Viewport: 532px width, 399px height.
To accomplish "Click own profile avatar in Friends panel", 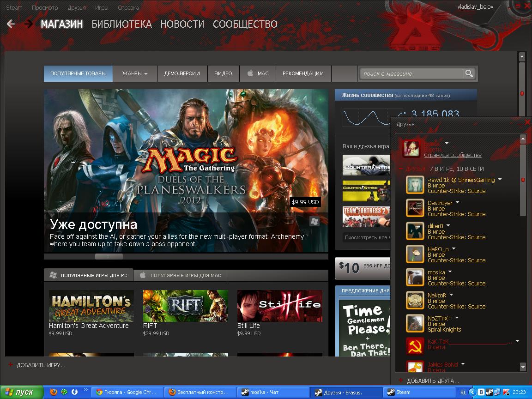I will tap(411, 149).
